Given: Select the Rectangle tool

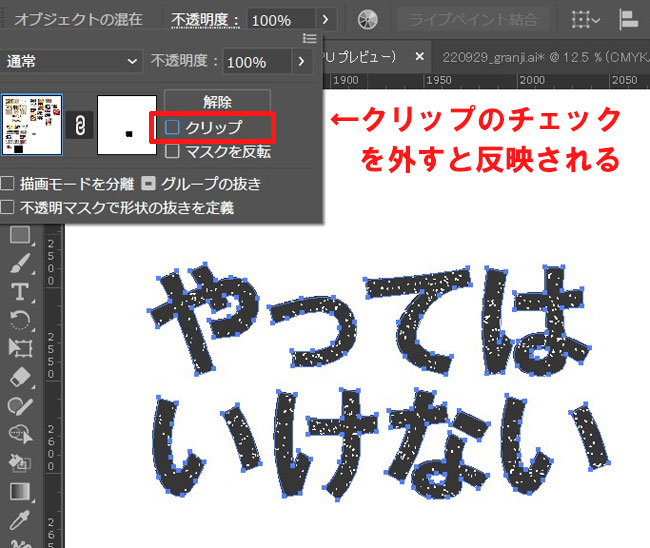Looking at the screenshot, I should 20,235.
